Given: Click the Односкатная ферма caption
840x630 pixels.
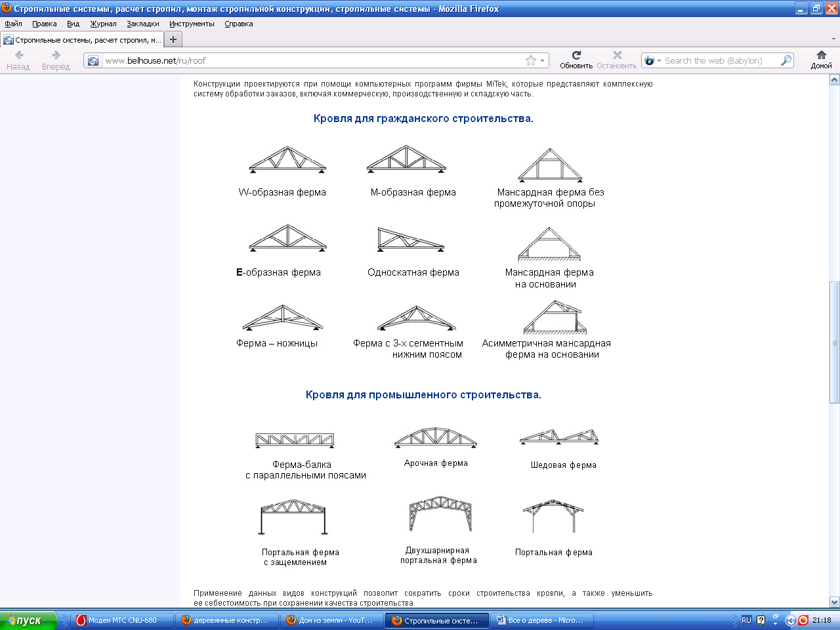Looking at the screenshot, I should pyautogui.click(x=413, y=272).
